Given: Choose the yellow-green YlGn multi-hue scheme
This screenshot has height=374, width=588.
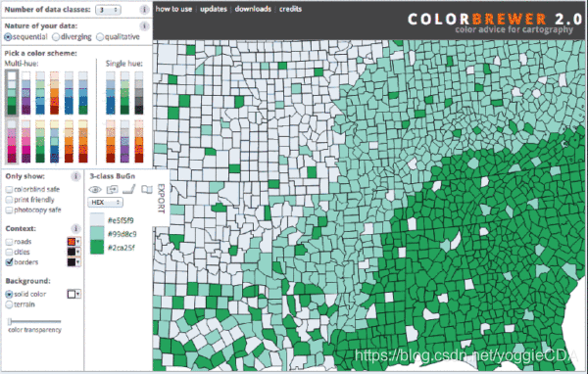Looking at the screenshot, I should 40,141.
